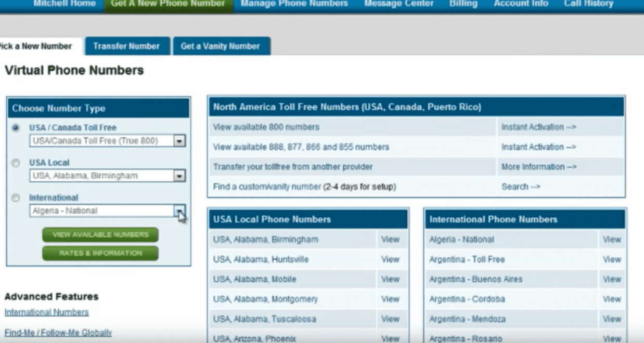Screen dimensions: 644x343
Task: Open the Get a Vanity Number tab
Action: click(220, 46)
